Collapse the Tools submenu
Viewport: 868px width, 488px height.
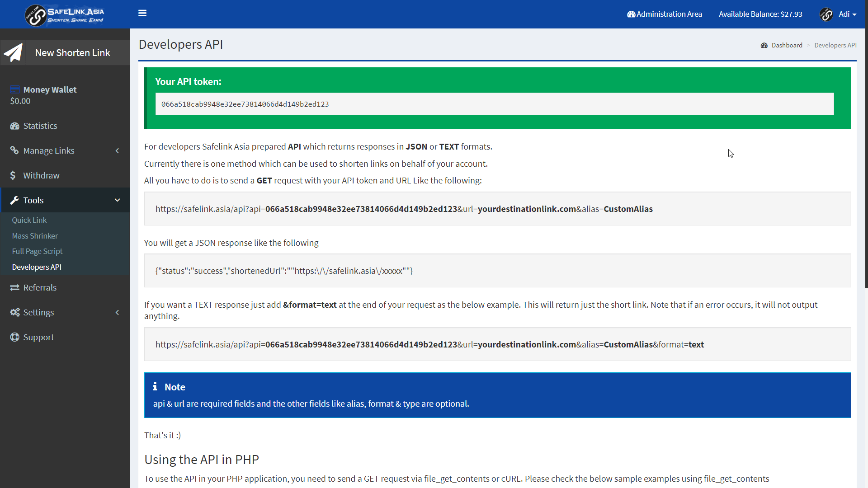pos(117,200)
